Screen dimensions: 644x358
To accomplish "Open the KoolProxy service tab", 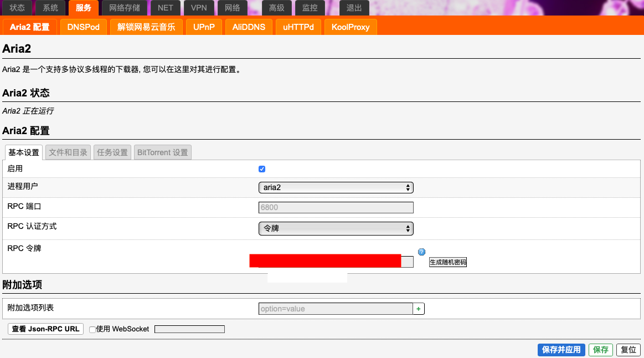I will (x=351, y=27).
